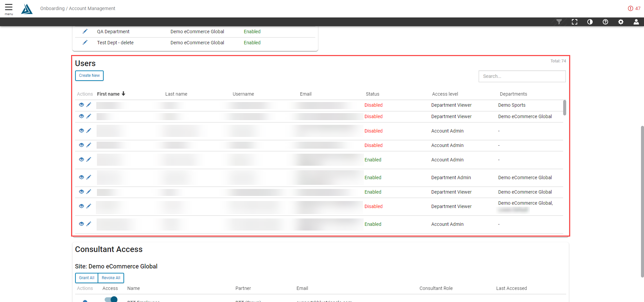Toggle dark mode with the contrast icon
Image resolution: width=644 pixels, height=302 pixels.
point(590,22)
